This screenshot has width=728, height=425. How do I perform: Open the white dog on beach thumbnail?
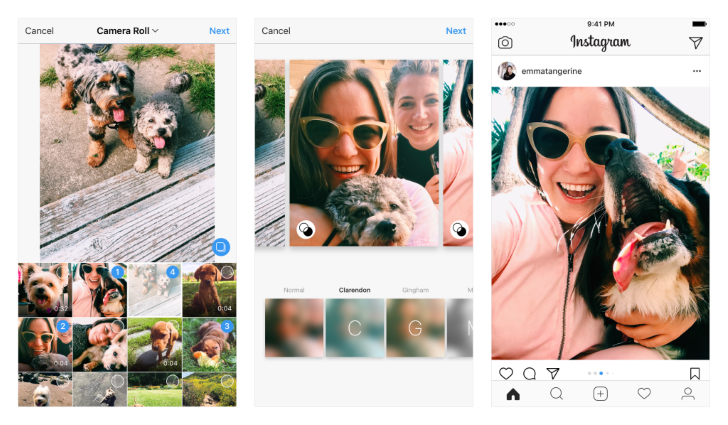click(45, 389)
